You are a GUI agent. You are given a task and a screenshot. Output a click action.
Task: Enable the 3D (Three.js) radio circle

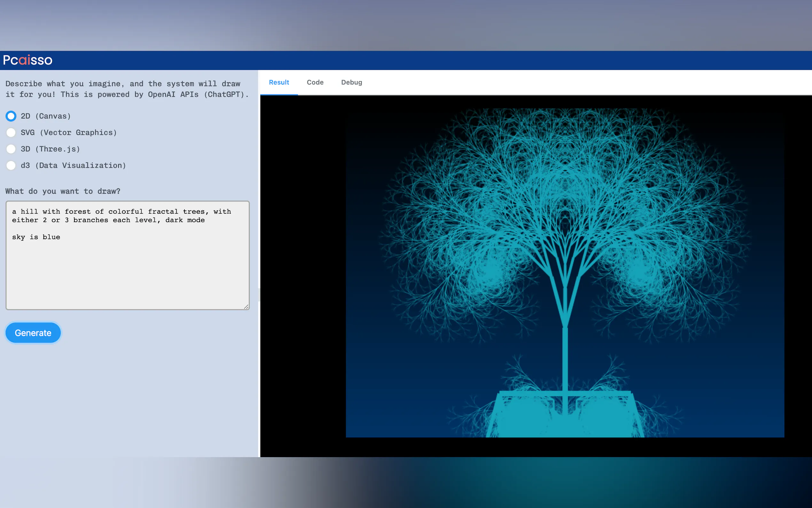click(x=11, y=149)
